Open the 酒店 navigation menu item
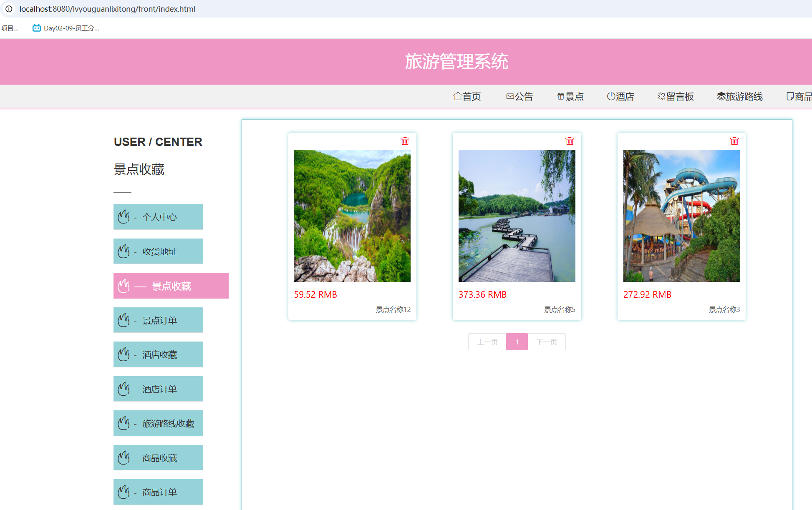 (620, 96)
